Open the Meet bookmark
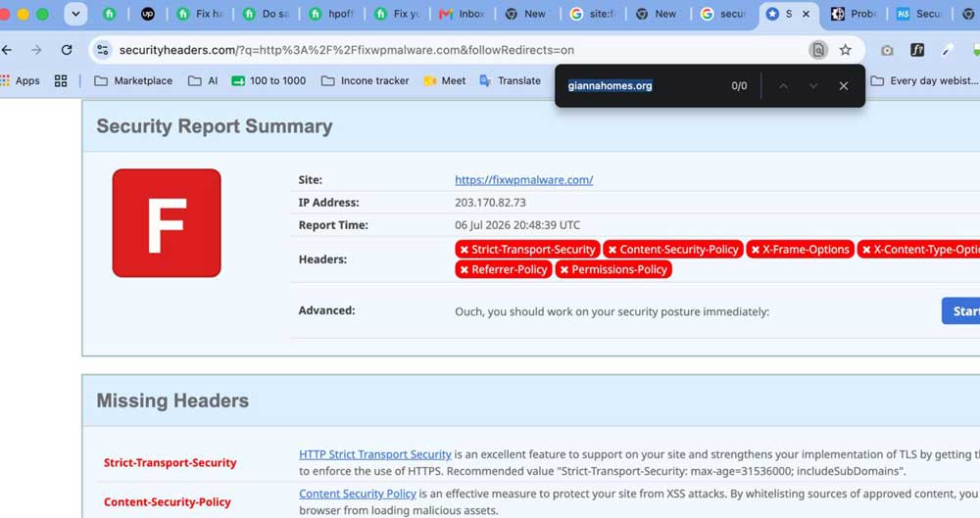980x518 pixels. [x=444, y=80]
